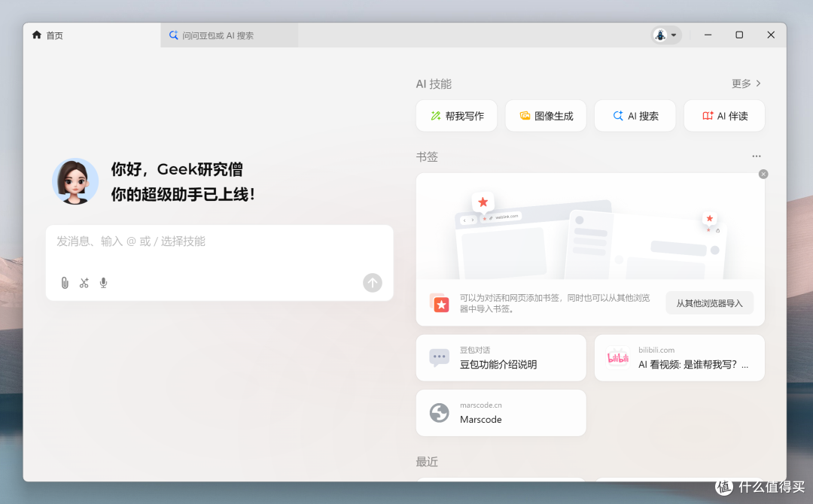The image size is (813, 504).
Task: Open the 书签 section three-dot menu
Action: pos(757,156)
